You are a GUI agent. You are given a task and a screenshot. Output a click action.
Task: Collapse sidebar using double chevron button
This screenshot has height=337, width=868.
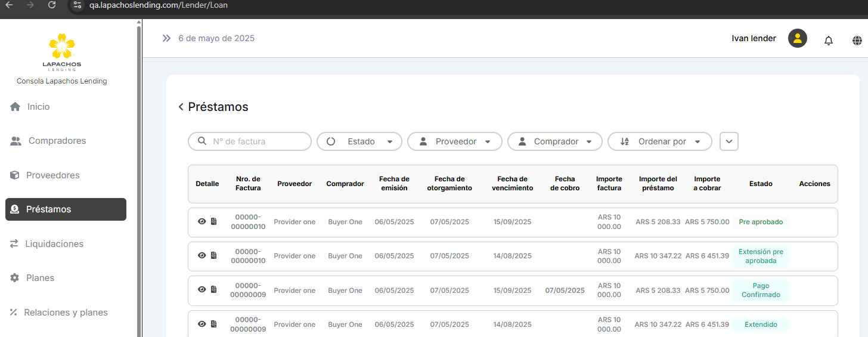click(x=166, y=38)
